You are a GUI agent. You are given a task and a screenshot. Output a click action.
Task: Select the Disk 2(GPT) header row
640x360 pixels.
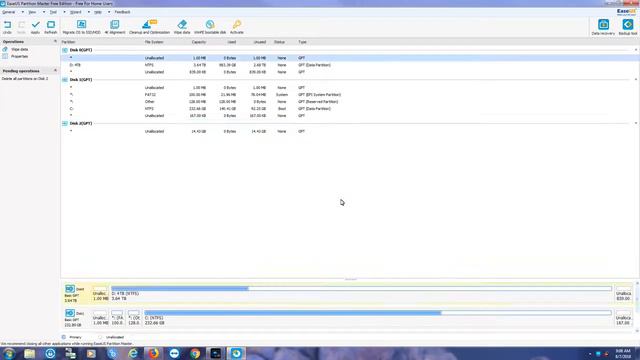click(x=350, y=123)
